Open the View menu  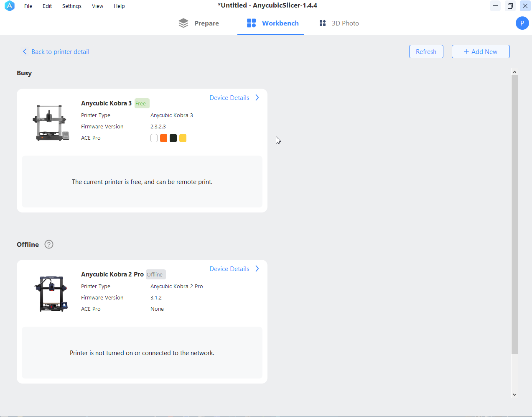point(97,6)
